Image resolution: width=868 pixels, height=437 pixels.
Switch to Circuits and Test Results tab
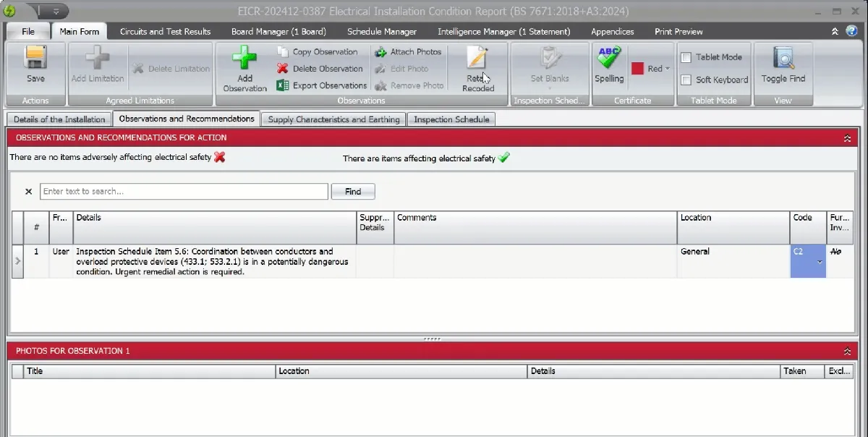point(165,32)
